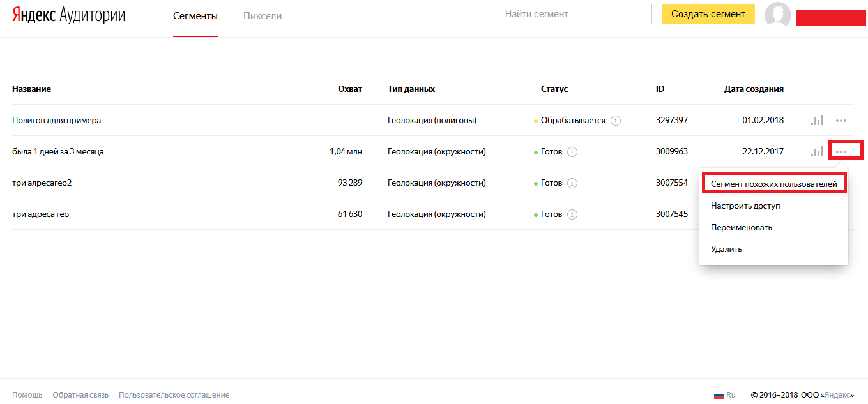Click segment ID 3297397
Screen dimensions: 868x404
tap(672, 120)
